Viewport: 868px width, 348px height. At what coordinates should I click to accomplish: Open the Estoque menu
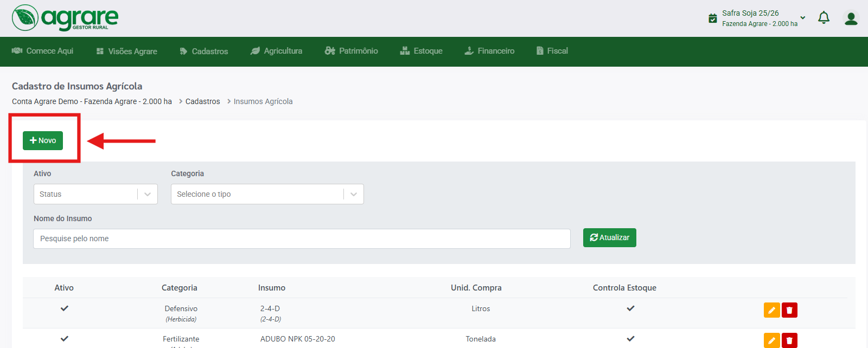422,51
